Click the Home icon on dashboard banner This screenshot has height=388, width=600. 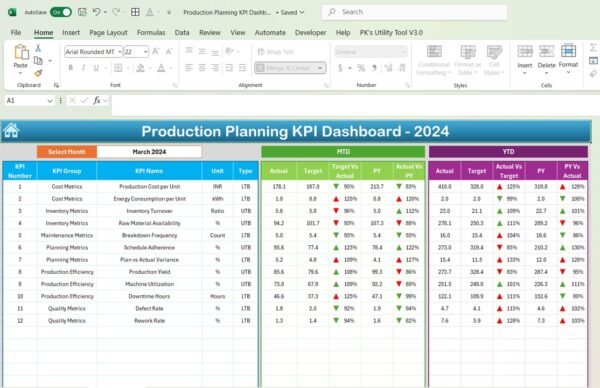(x=11, y=131)
